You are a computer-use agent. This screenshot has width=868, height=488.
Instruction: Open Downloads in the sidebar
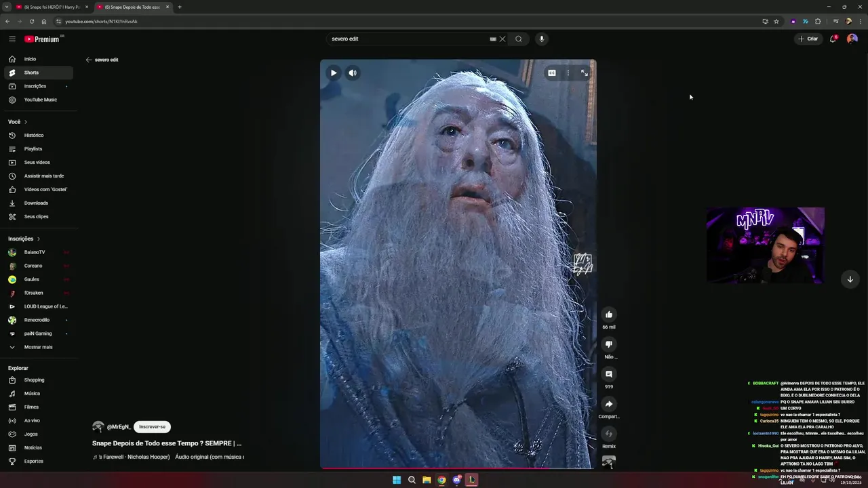39,203
